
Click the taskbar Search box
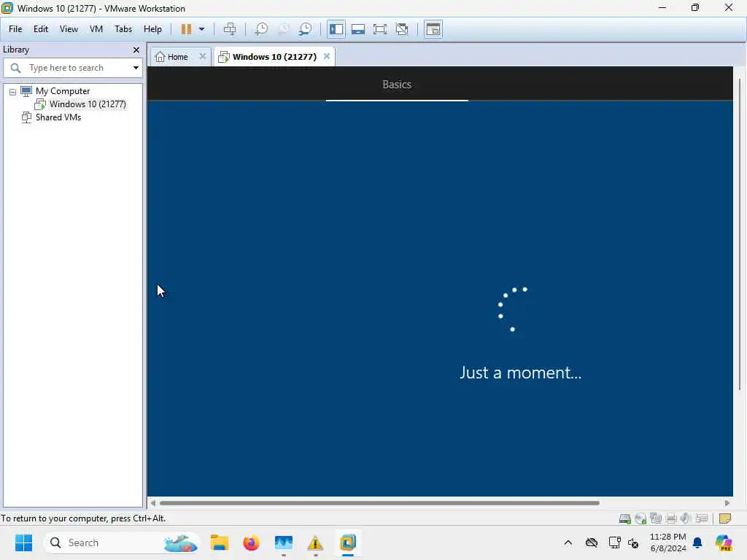[x=122, y=542]
